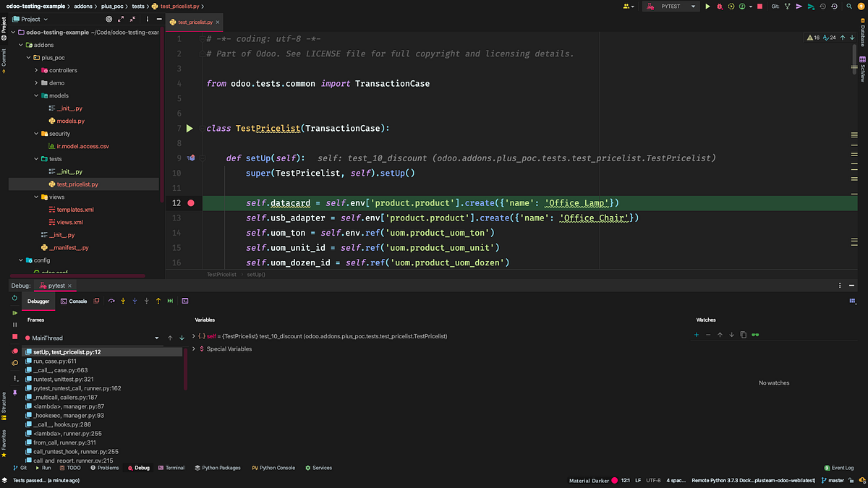
Task: Open the Terminal tool window
Action: (x=171, y=468)
